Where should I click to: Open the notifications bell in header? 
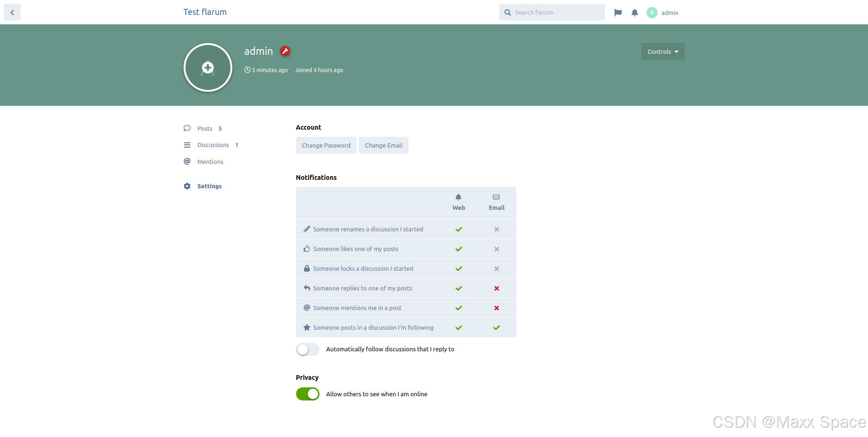(x=635, y=13)
